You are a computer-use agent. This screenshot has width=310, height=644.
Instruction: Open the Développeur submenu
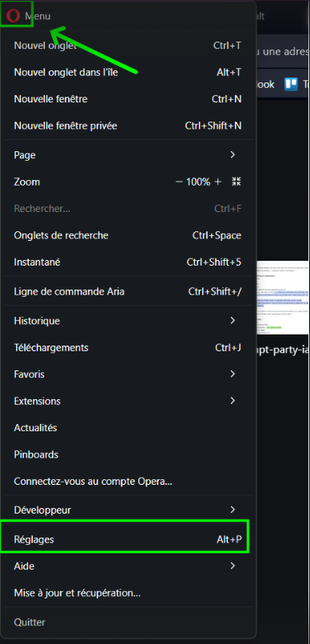[x=129, y=510]
